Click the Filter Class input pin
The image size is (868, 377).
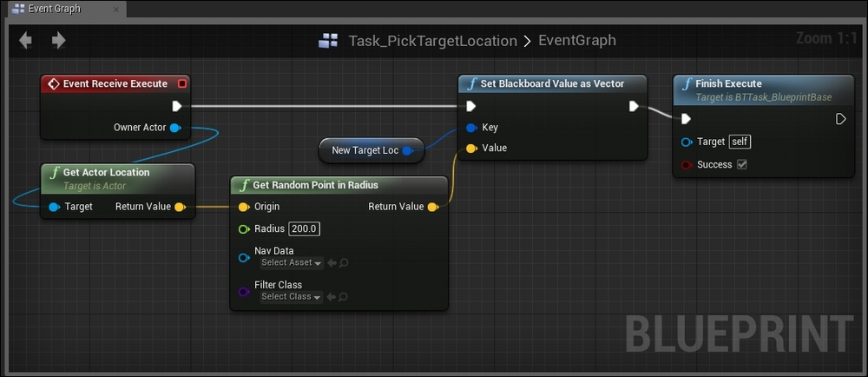click(244, 292)
